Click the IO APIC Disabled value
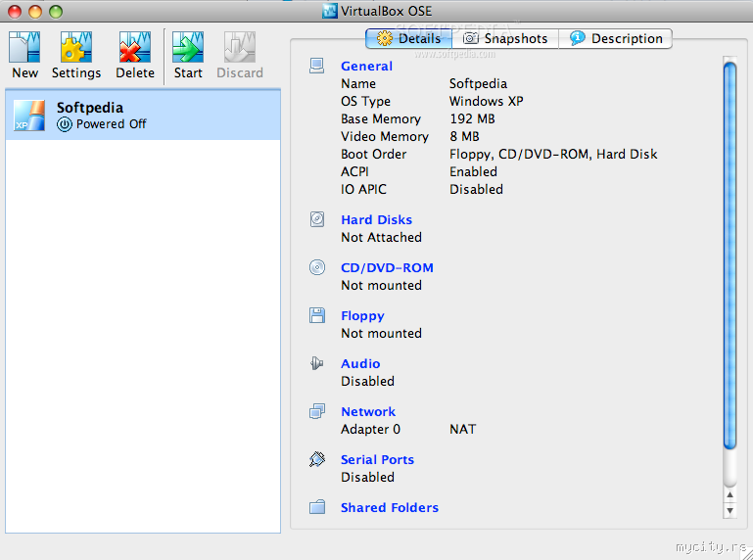Viewport: 753px width, 560px height. pos(477,190)
